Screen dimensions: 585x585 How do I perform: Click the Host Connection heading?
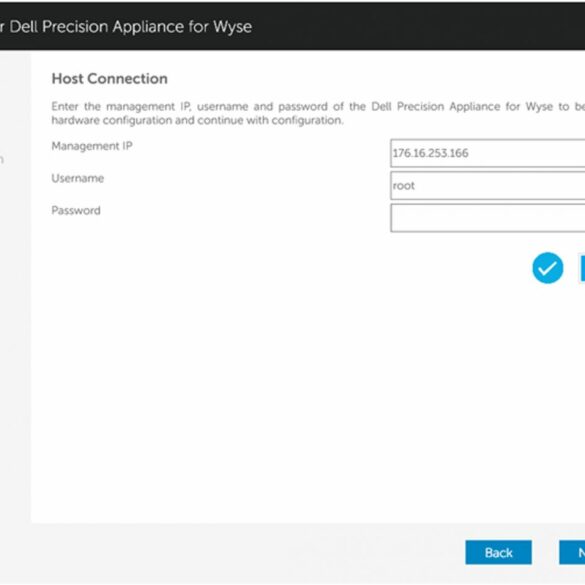(109, 79)
